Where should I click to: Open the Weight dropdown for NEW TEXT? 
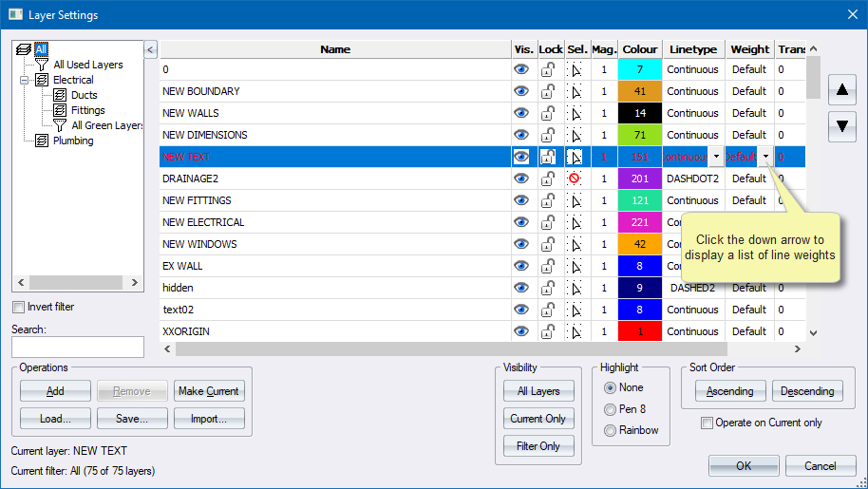765,158
